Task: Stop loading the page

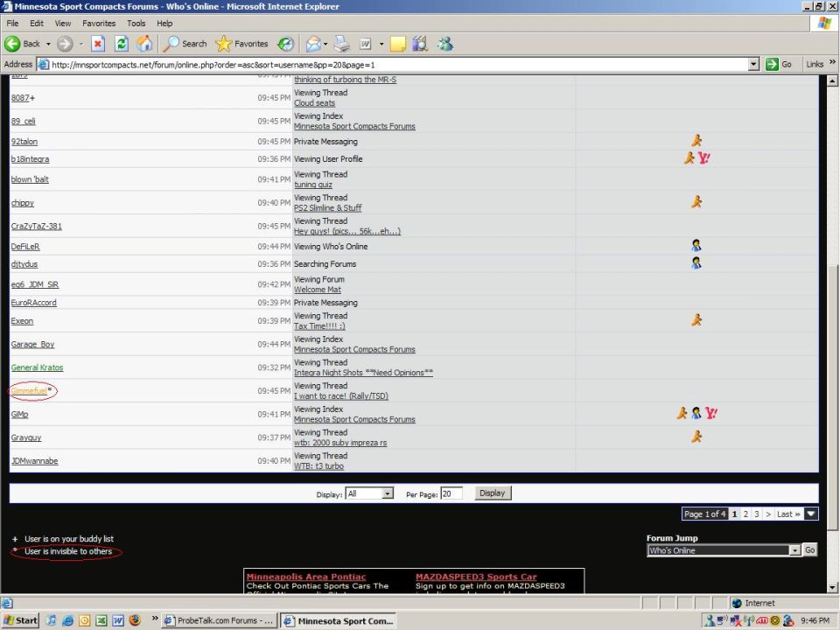Action: [98, 44]
